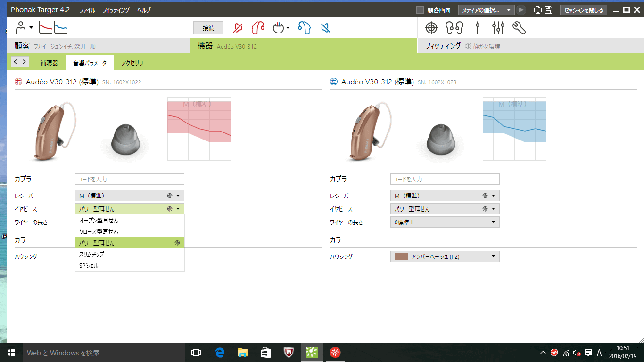Choose スリムチップ from the earpiece list
Viewport: 644px width, 362px height.
coord(130,254)
